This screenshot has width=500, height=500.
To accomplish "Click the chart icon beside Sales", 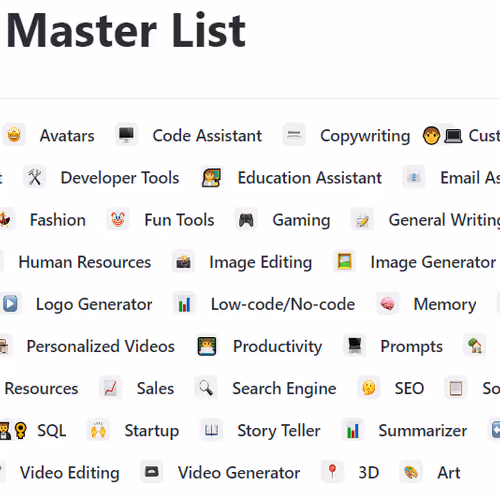I will pyautogui.click(x=110, y=388).
